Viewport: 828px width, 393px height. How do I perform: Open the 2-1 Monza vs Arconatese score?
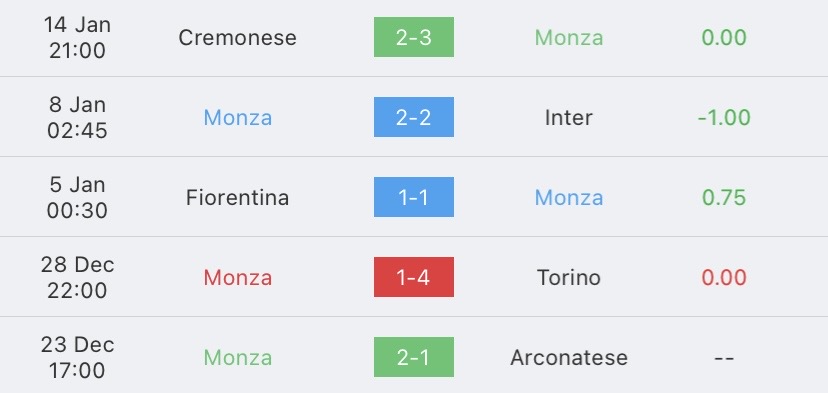[x=413, y=357]
